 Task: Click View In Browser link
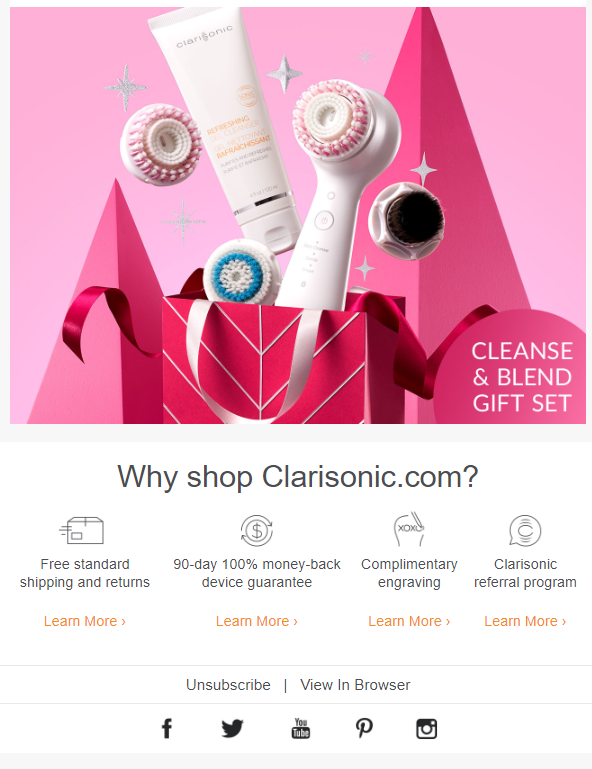355,685
